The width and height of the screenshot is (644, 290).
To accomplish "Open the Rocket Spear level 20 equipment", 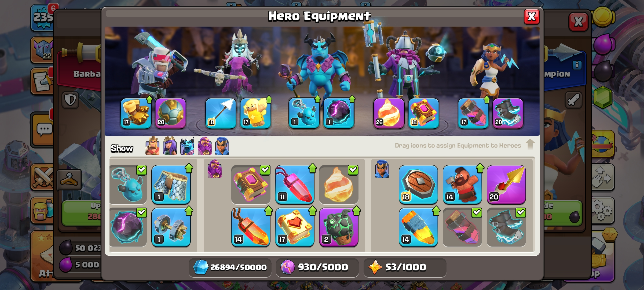I will (506, 184).
